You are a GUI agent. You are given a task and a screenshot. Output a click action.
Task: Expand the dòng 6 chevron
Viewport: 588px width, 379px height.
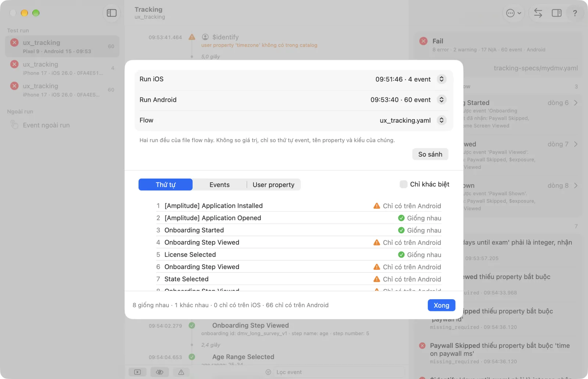(576, 103)
